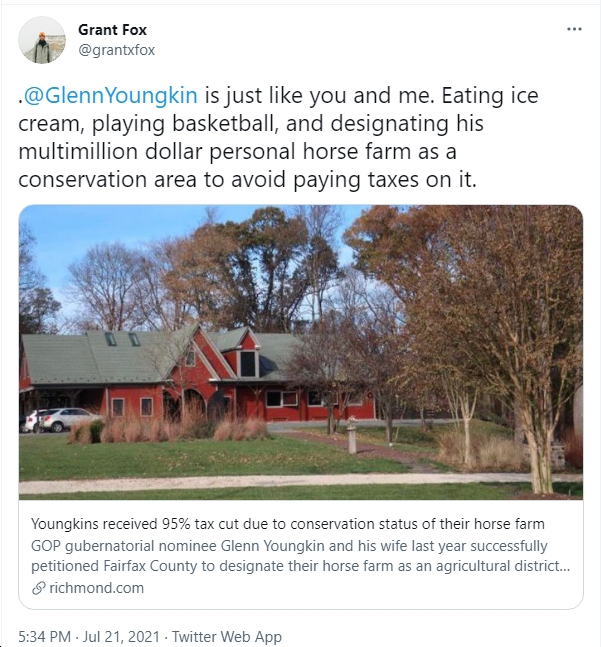The height and width of the screenshot is (647, 601).
Task: Open the @GlennYoungkin mention
Action: (111, 95)
